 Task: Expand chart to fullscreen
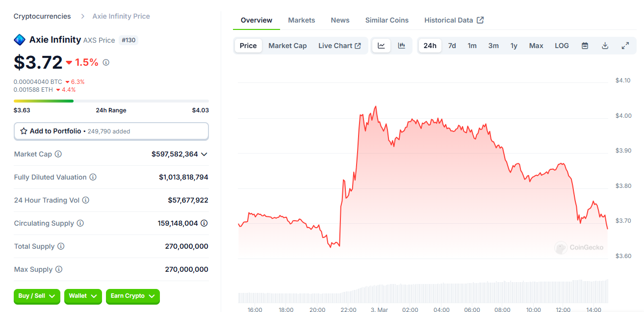point(625,46)
